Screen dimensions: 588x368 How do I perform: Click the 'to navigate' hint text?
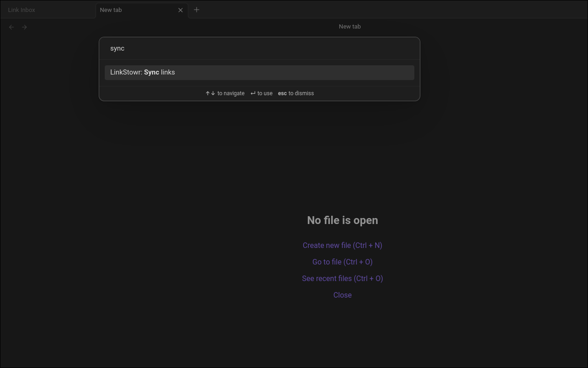(231, 93)
